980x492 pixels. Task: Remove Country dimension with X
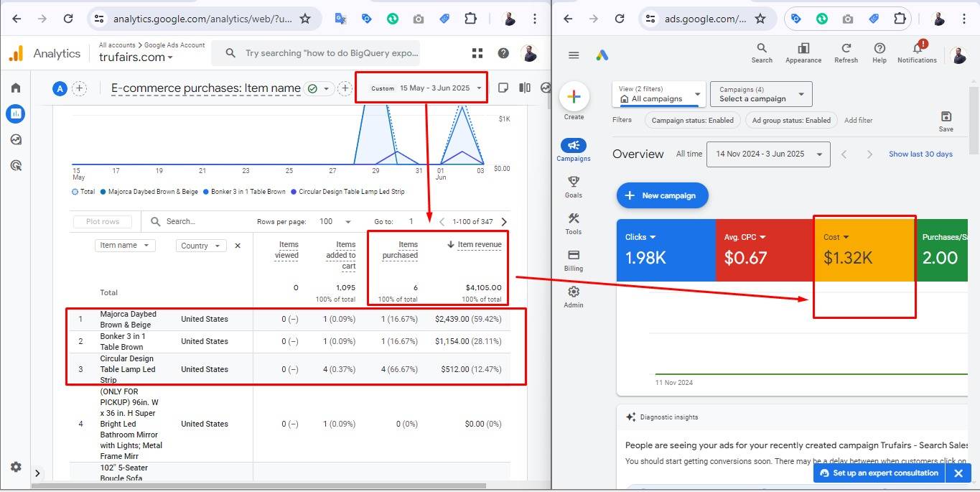[238, 246]
